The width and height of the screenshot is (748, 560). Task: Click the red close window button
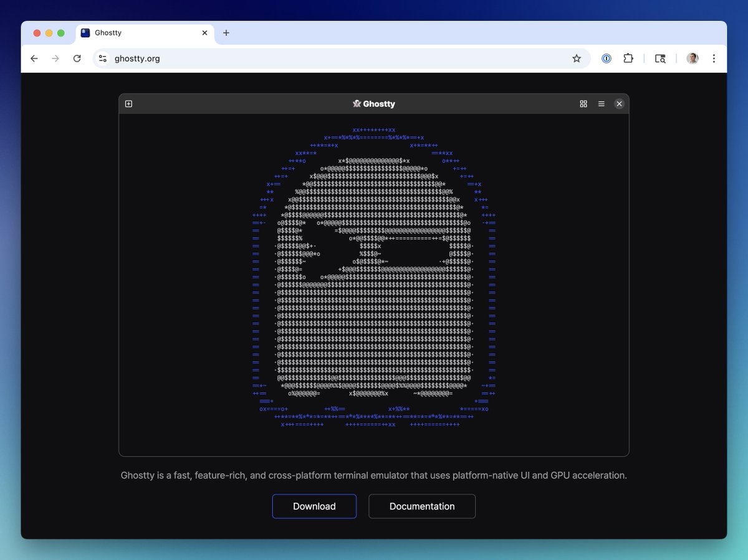click(37, 33)
